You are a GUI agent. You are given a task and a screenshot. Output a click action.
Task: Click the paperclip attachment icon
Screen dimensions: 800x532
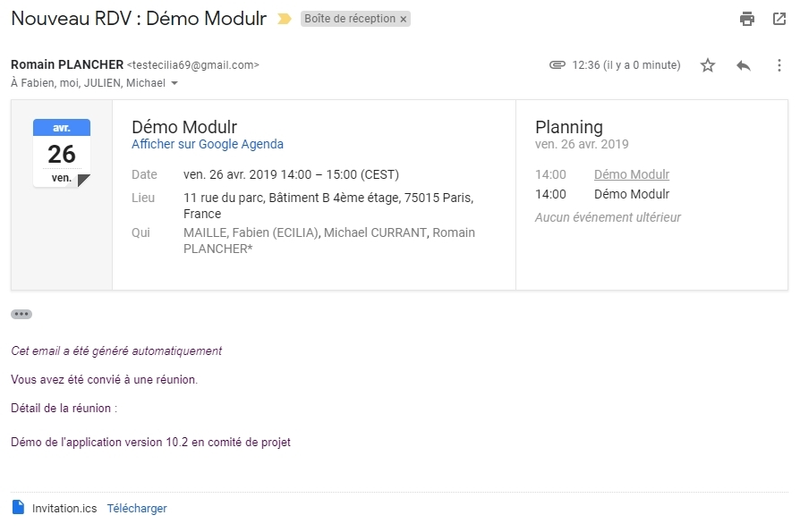pyautogui.click(x=557, y=65)
